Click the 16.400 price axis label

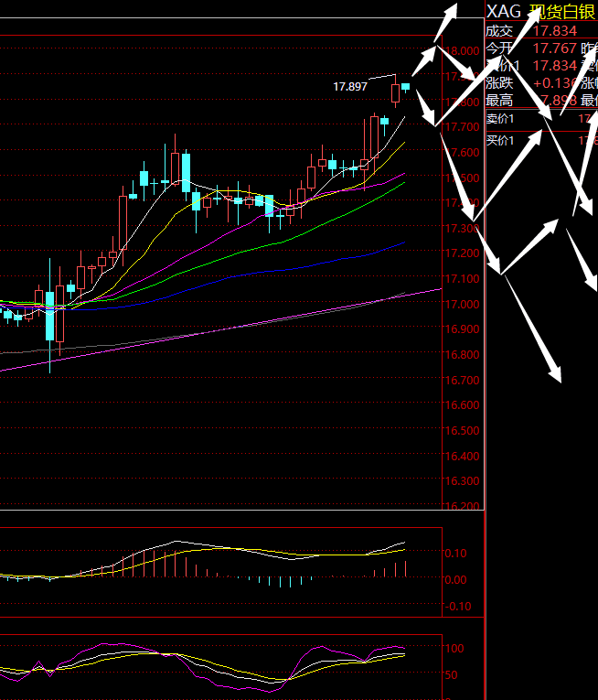(463, 456)
